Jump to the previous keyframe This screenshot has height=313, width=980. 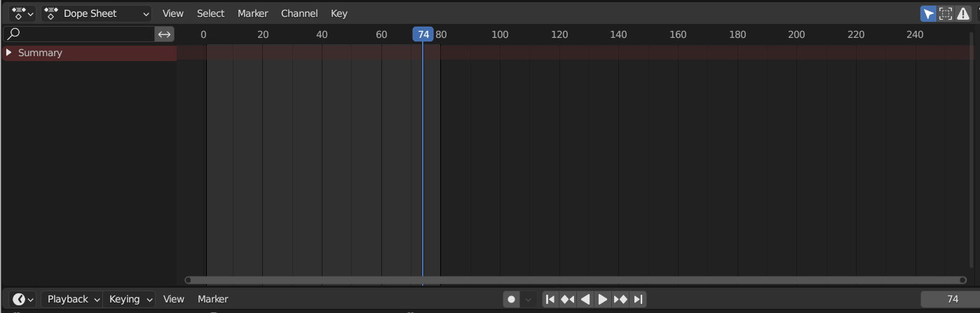click(x=568, y=299)
